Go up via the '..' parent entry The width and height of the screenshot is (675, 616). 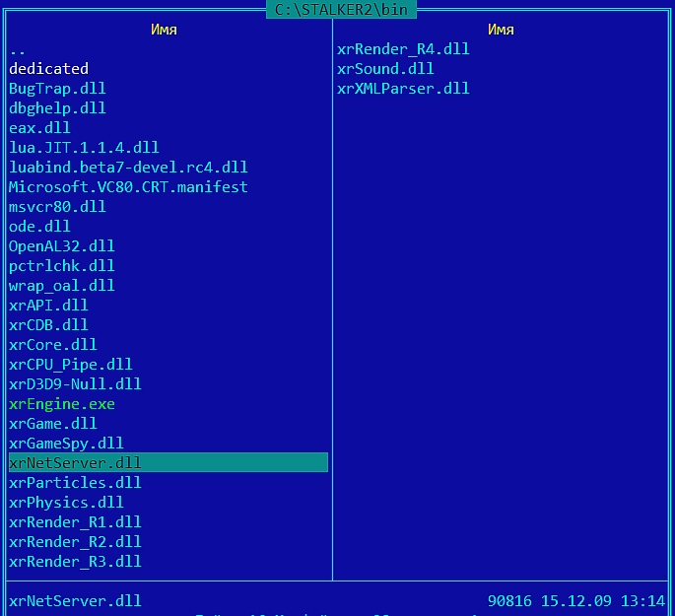point(18,49)
